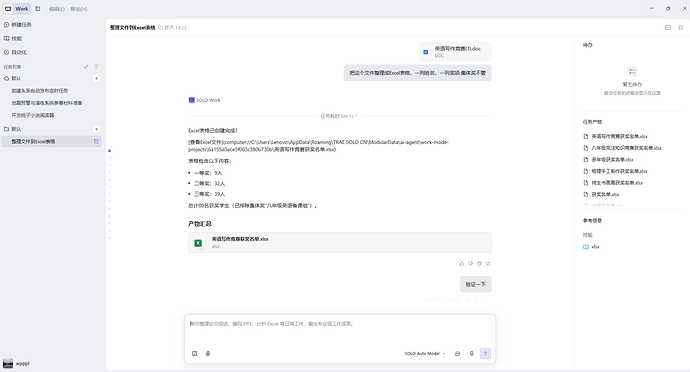Open task 地震预警与演练系统参赛材料查重
690x372 pixels.
(x=47, y=103)
